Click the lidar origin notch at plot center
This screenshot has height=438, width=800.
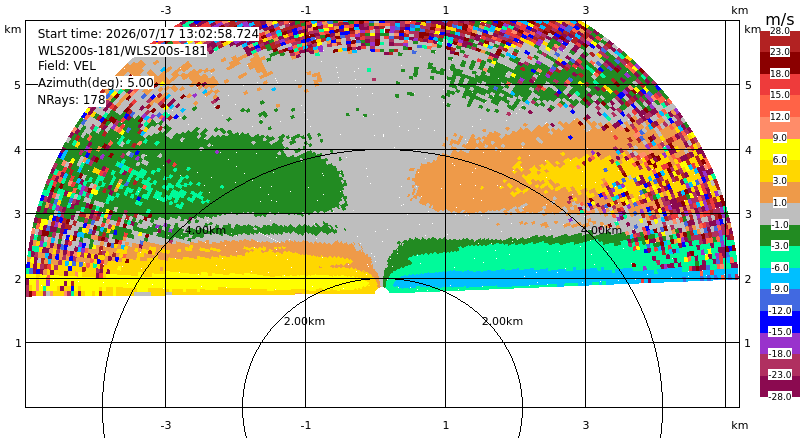point(381,291)
